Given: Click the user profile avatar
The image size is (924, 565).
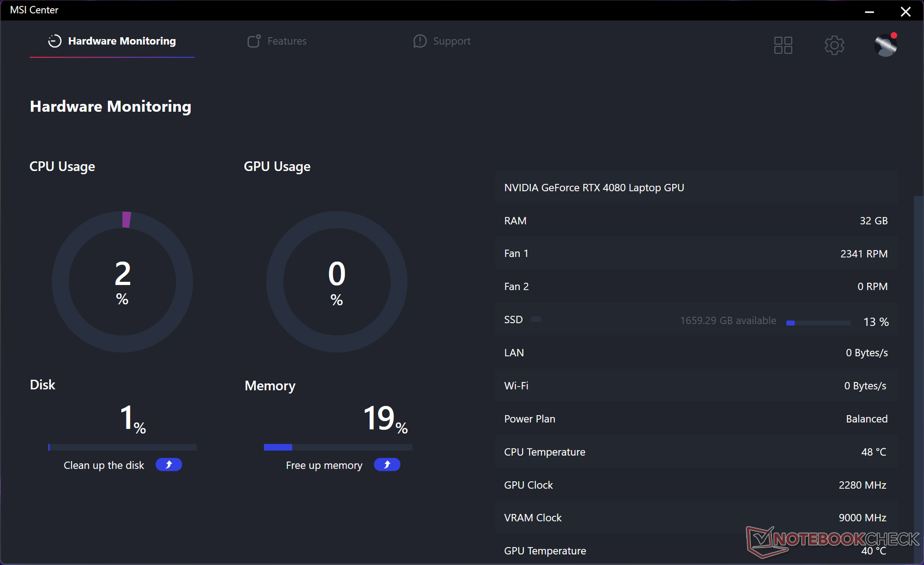Looking at the screenshot, I should [x=885, y=45].
